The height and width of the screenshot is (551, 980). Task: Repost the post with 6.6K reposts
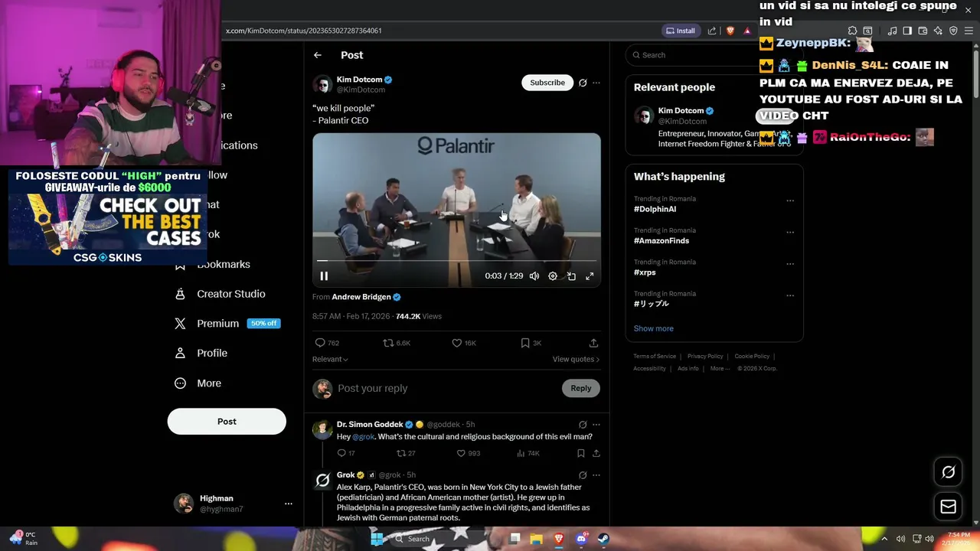coord(397,343)
